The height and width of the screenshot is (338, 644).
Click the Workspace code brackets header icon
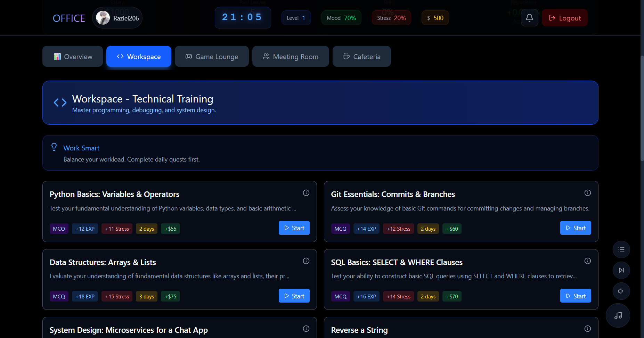(60, 102)
